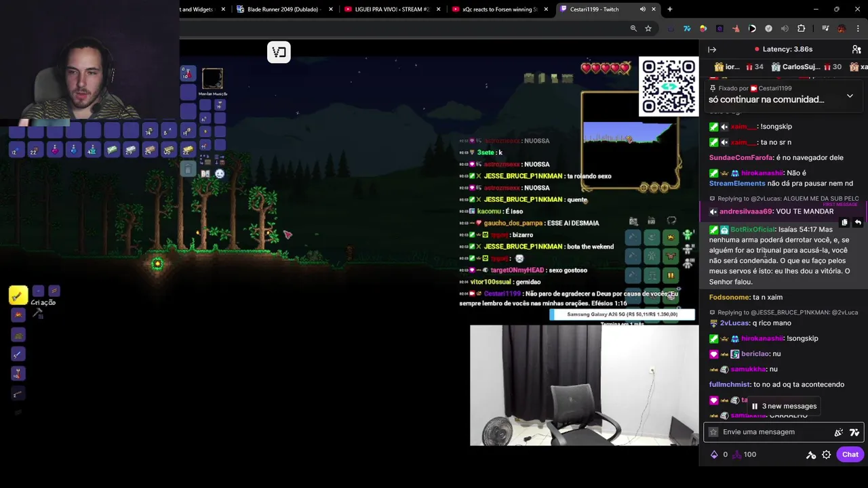The height and width of the screenshot is (488, 868).
Task: Click username SundaeComFarofa in chat
Action: coord(741,157)
